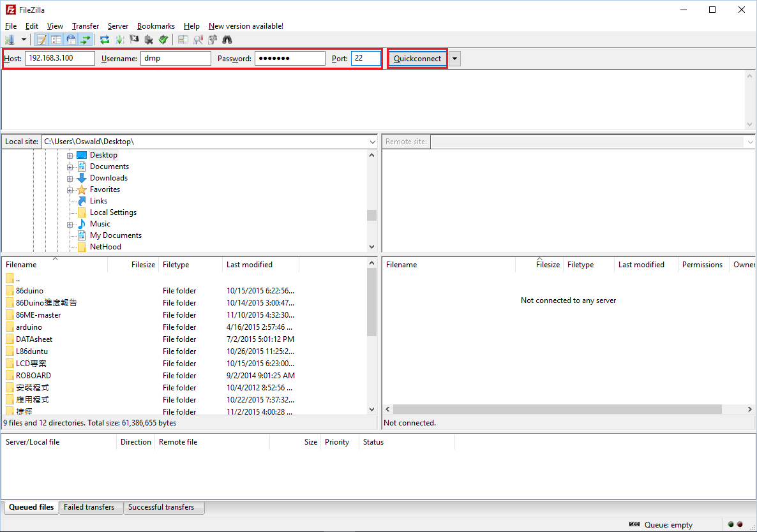Expand the Downloads tree node
Image resolution: width=757 pixels, height=532 pixels.
70,179
